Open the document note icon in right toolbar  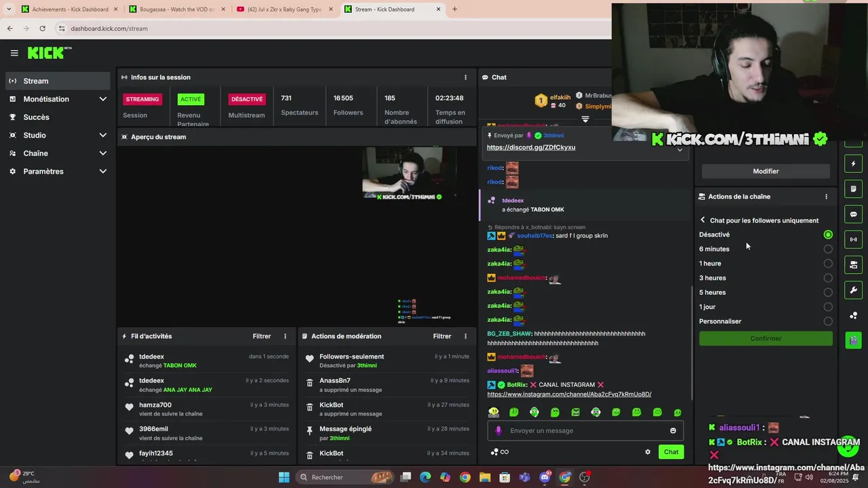click(x=853, y=189)
